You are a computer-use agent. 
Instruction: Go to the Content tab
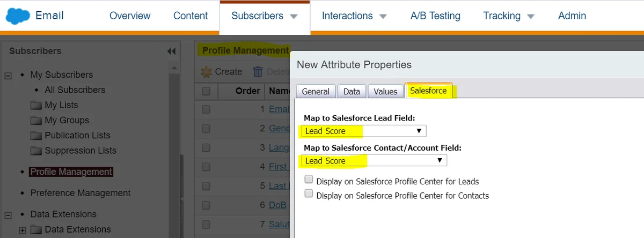click(191, 16)
